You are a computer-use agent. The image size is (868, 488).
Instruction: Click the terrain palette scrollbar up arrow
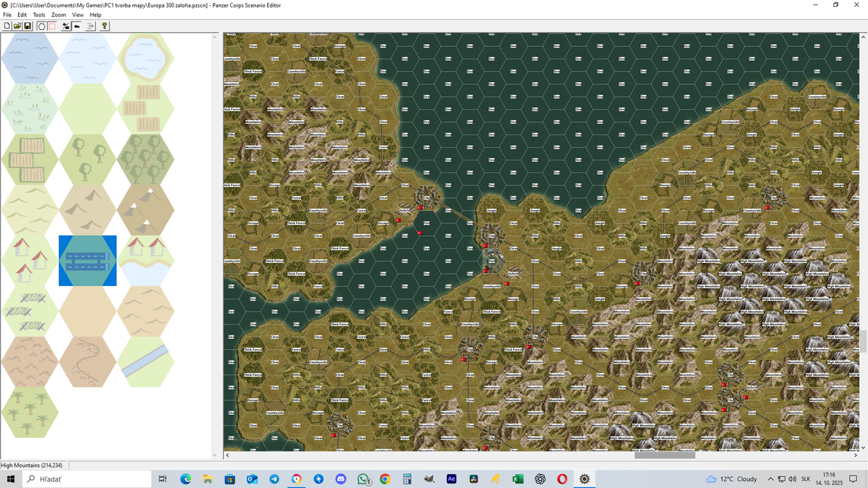coord(216,37)
